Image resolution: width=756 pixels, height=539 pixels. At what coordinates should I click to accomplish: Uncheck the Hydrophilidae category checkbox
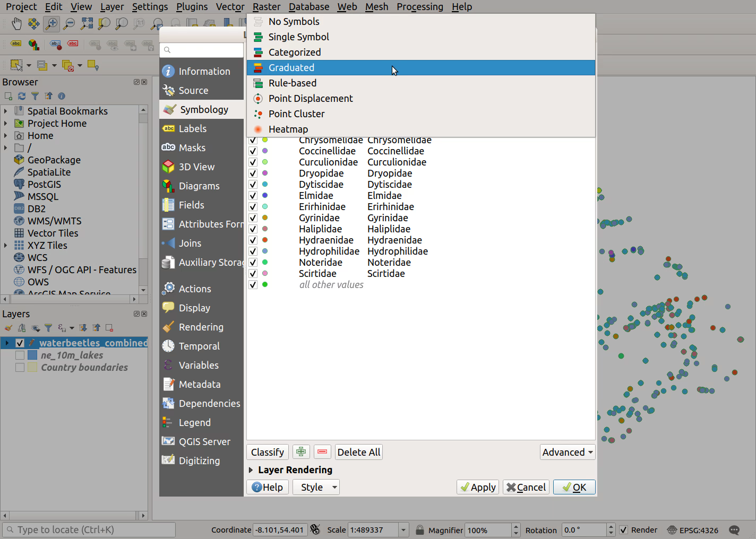pos(253,251)
